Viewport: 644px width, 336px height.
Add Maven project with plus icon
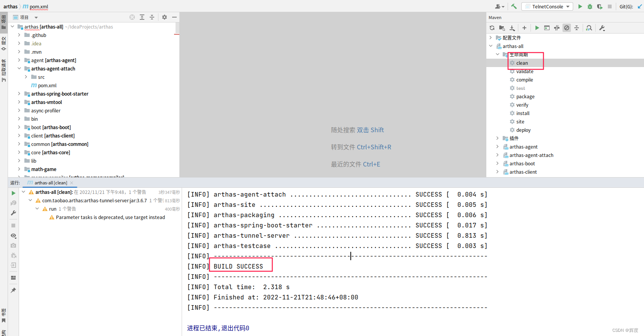[x=524, y=28]
